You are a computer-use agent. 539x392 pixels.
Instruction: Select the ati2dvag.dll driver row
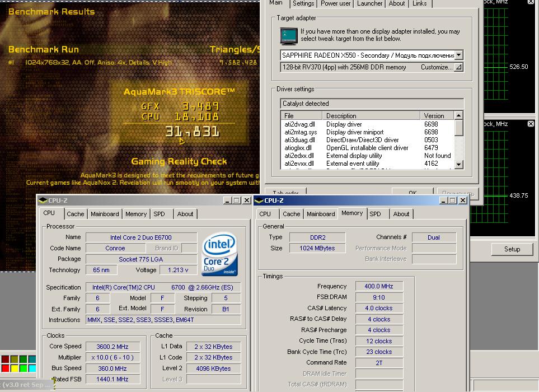tap(368, 124)
